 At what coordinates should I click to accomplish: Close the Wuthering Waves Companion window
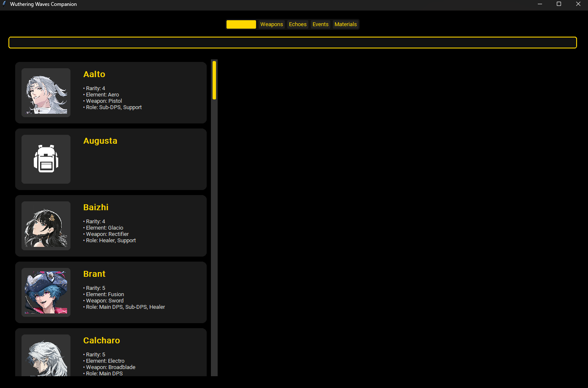578,4
